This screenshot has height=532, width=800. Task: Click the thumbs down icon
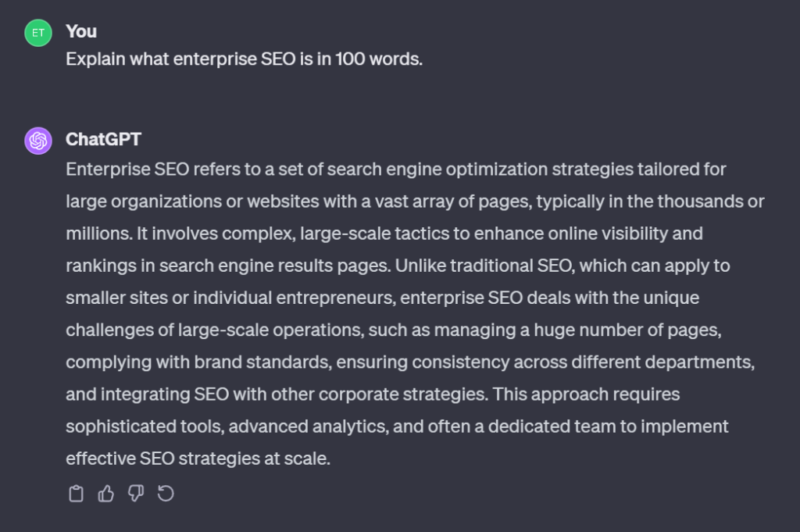[x=136, y=494]
